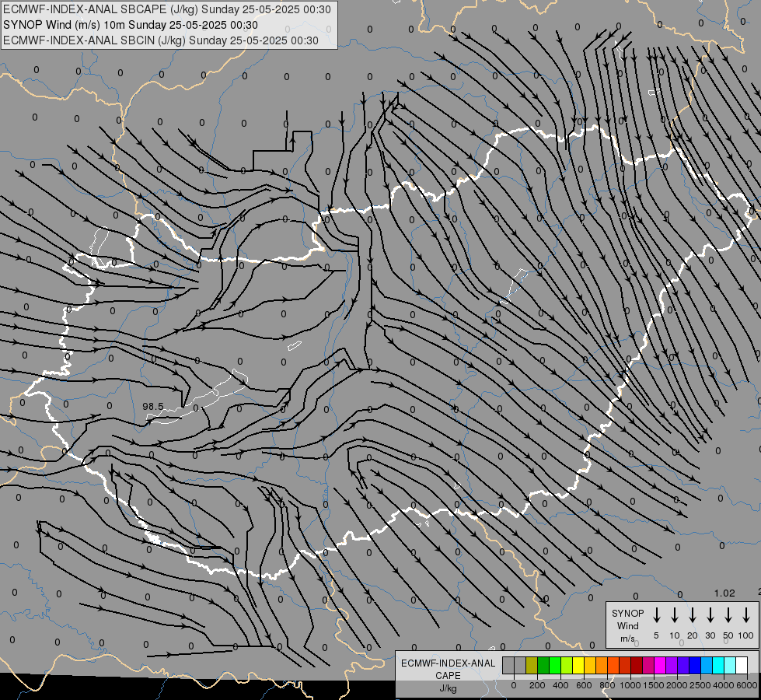Select the dark green CAPE swatch

pos(543,665)
